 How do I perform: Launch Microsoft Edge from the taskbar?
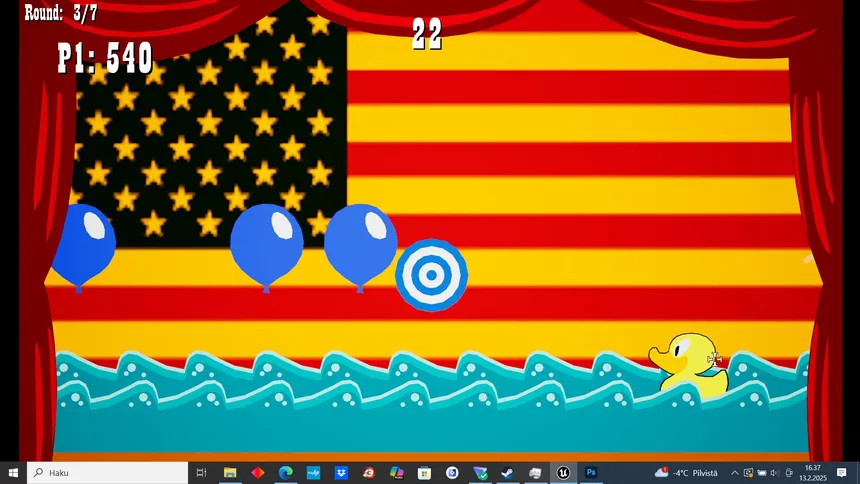pyautogui.click(x=285, y=472)
